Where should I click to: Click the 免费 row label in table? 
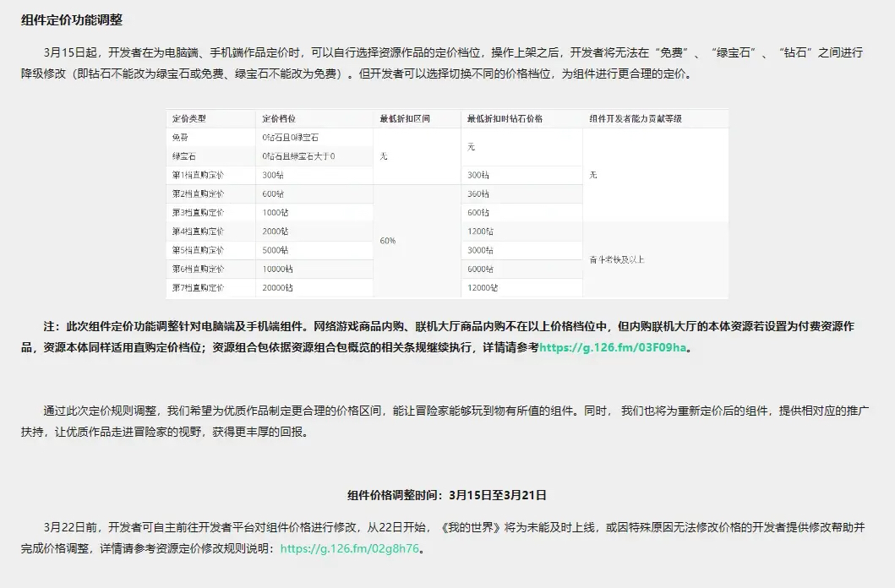pyautogui.click(x=180, y=138)
